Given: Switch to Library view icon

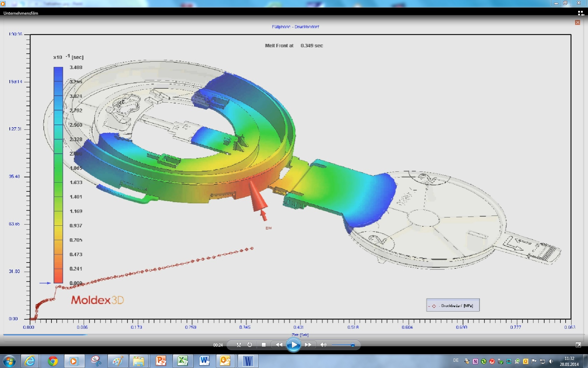Looking at the screenshot, I should pos(581,13).
